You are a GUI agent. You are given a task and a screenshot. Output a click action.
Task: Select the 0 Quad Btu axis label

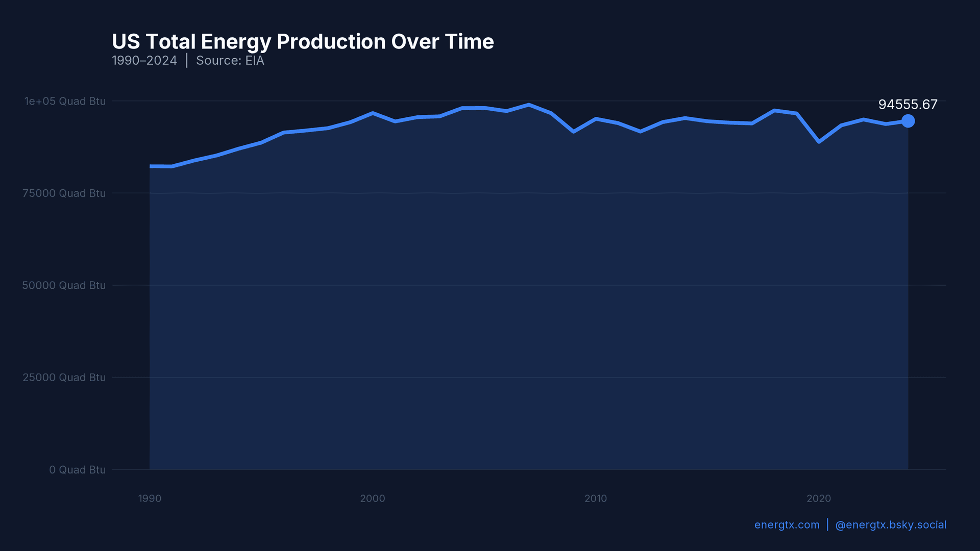(77, 470)
